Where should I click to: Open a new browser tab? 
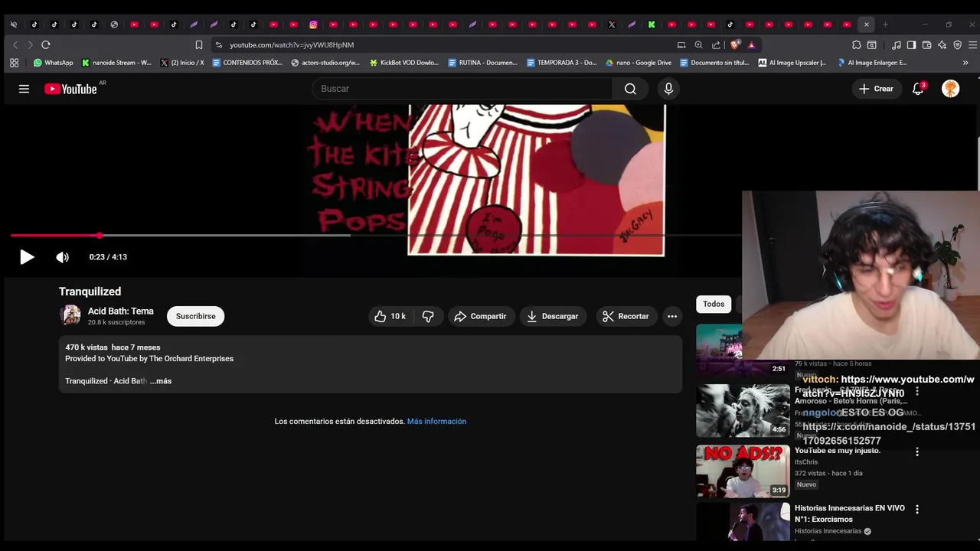[x=885, y=24]
